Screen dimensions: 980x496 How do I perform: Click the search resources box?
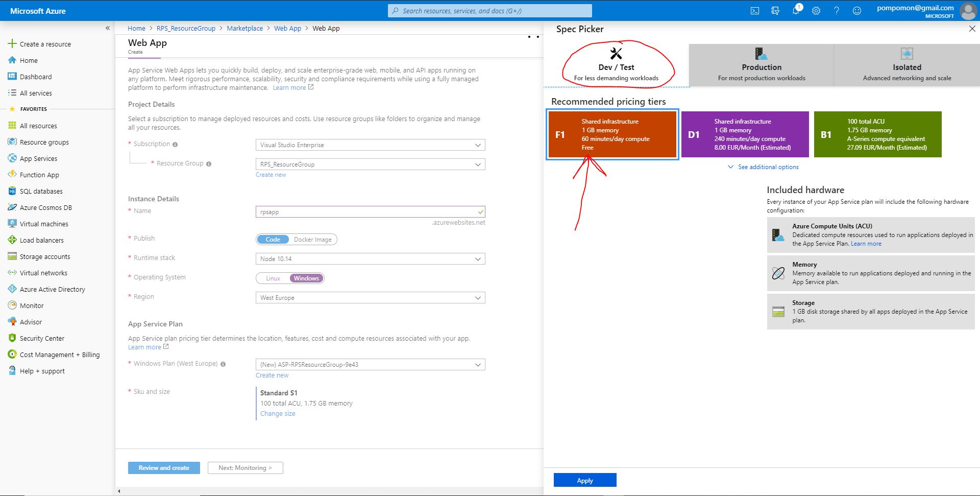point(490,11)
